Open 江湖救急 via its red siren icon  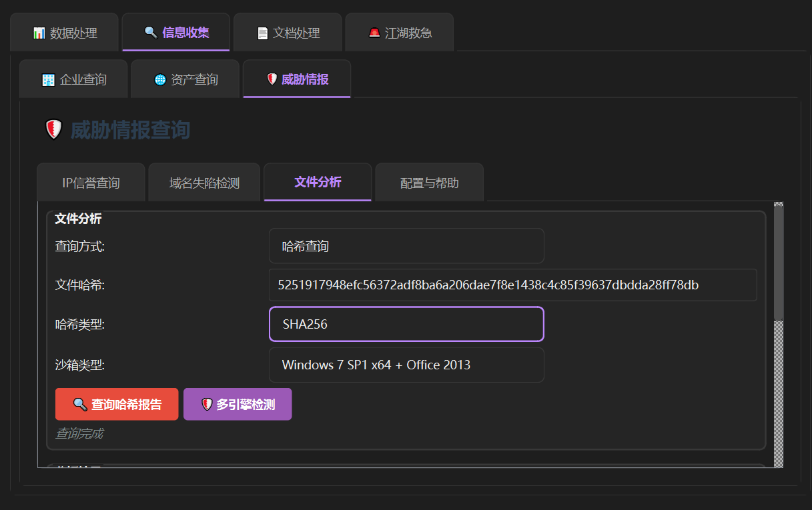pyautogui.click(x=374, y=33)
